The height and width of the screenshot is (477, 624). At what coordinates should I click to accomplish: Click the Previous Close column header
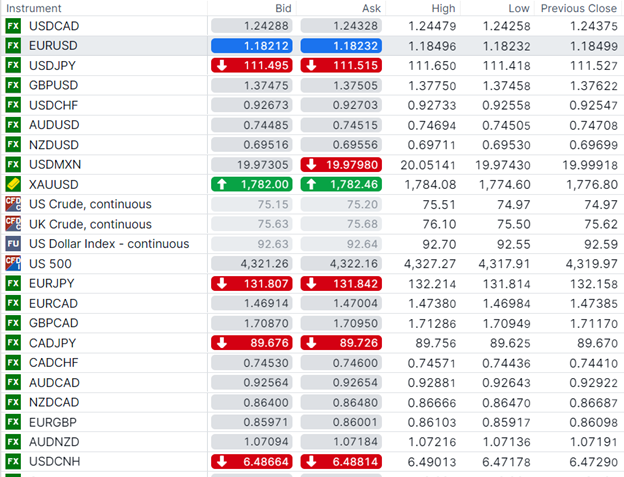[578, 8]
